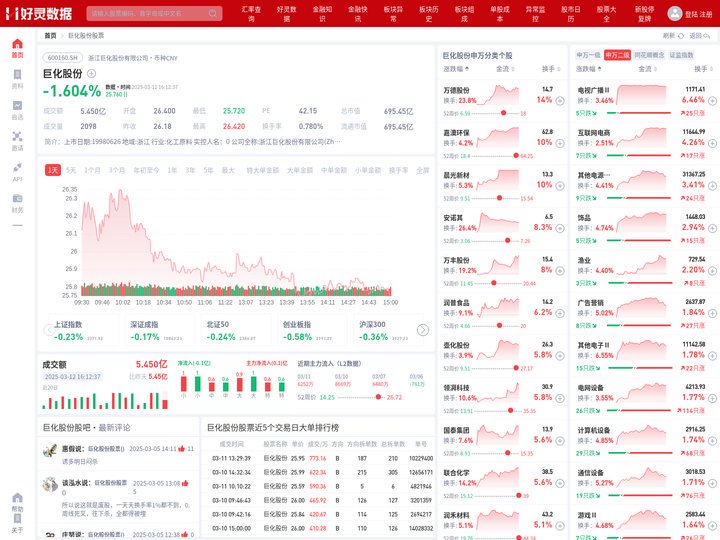Image resolution: width=720 pixels, height=540 pixels.
Task: Switch to 申万一级 classification tab
Action: coord(588,55)
